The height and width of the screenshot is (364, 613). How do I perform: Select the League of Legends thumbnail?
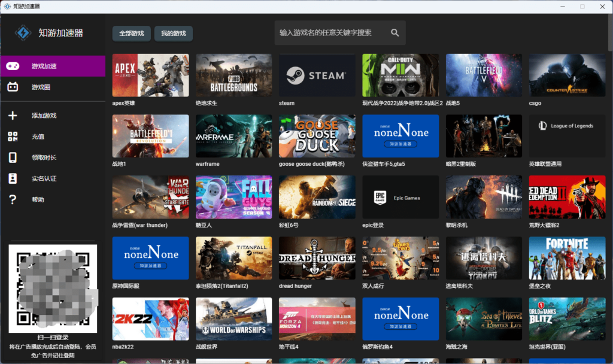point(568,136)
